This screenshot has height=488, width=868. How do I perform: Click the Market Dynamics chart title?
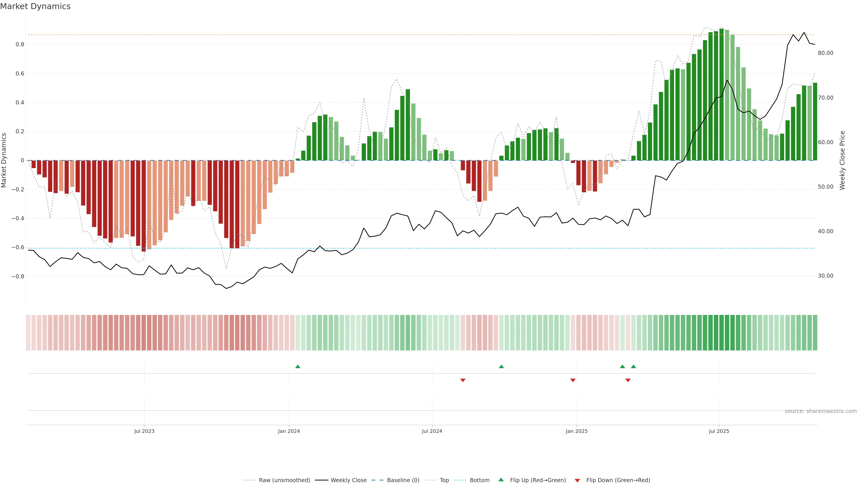35,6
